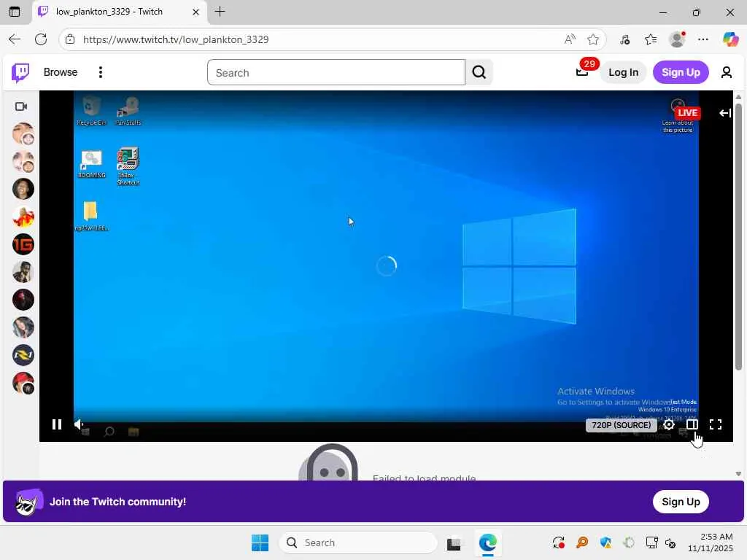Viewport: 747px width, 560px height.
Task: Open the three-dot more menu beside Browse
Action: (x=101, y=72)
